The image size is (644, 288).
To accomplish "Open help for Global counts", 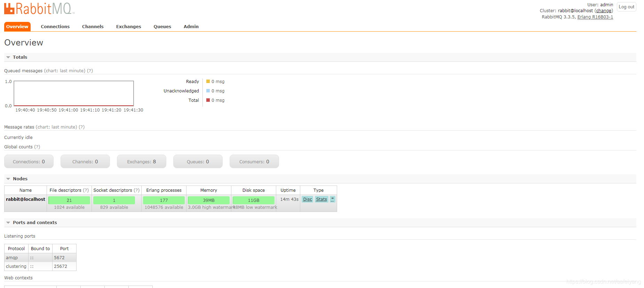I will coord(37,147).
